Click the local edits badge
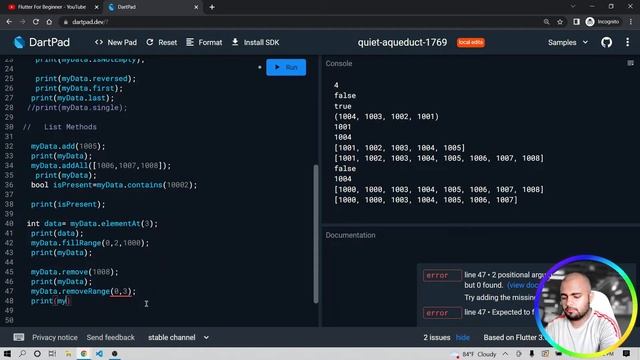Viewport: 640px width, 360px height. 471,42
